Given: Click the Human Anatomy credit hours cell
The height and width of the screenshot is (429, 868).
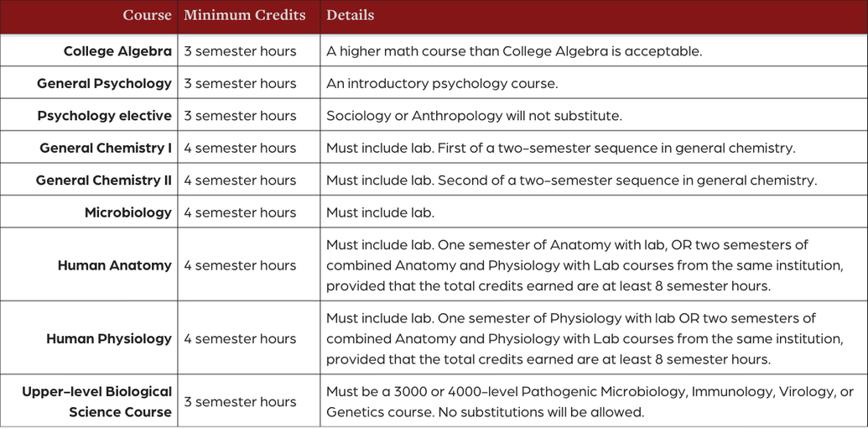Looking at the screenshot, I should pyautogui.click(x=240, y=265).
